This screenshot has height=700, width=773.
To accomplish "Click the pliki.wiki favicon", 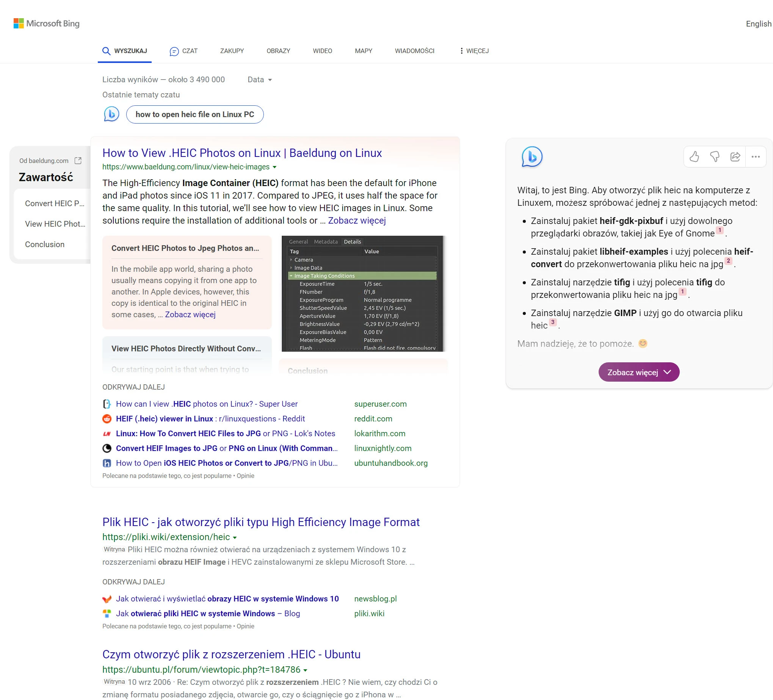I will tap(107, 613).
